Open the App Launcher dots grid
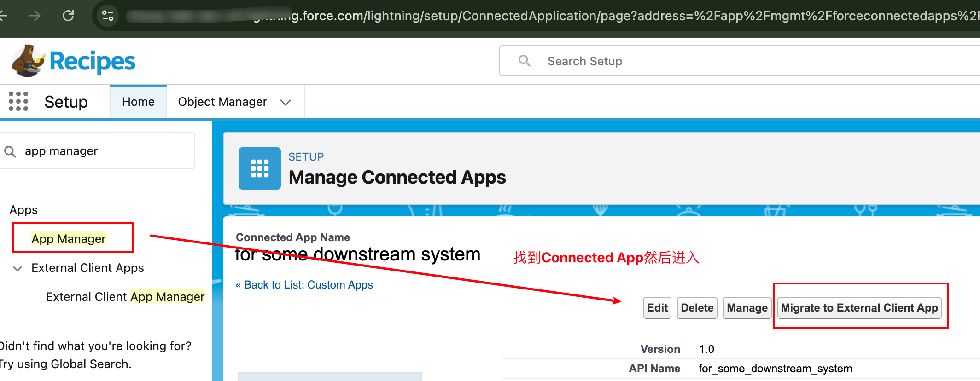The height and width of the screenshot is (381, 980). click(x=18, y=101)
